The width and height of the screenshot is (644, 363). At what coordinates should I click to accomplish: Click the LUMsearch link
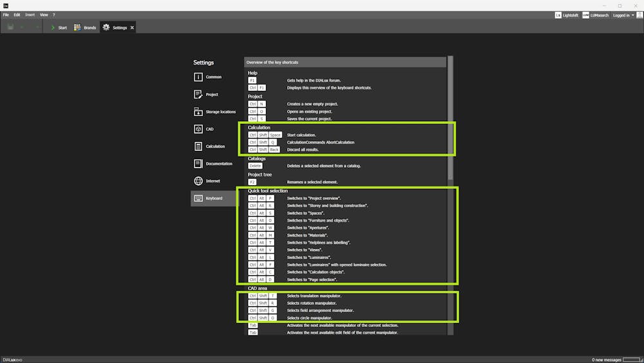click(599, 15)
